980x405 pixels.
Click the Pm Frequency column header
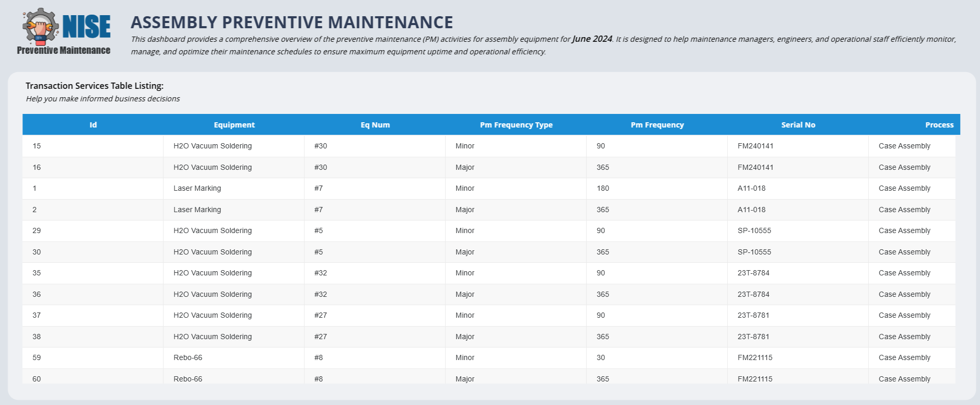[657, 125]
